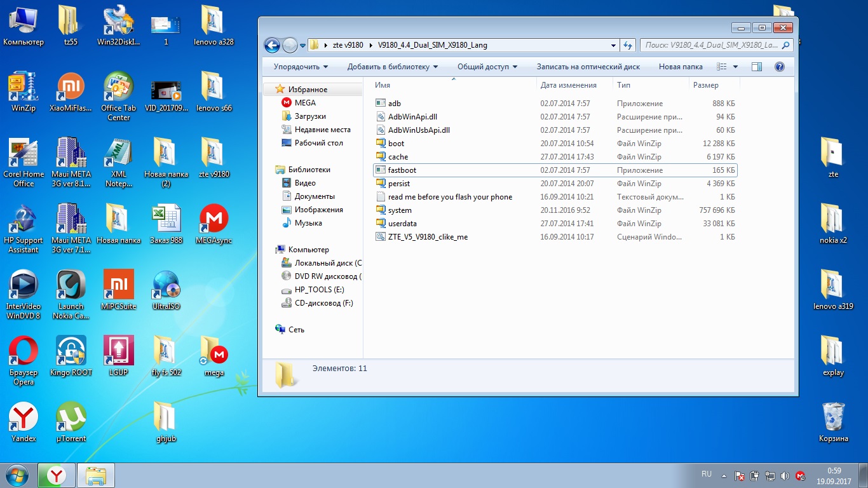Click the Yandex browser taskbar button
The height and width of the screenshot is (488, 868).
point(57,475)
